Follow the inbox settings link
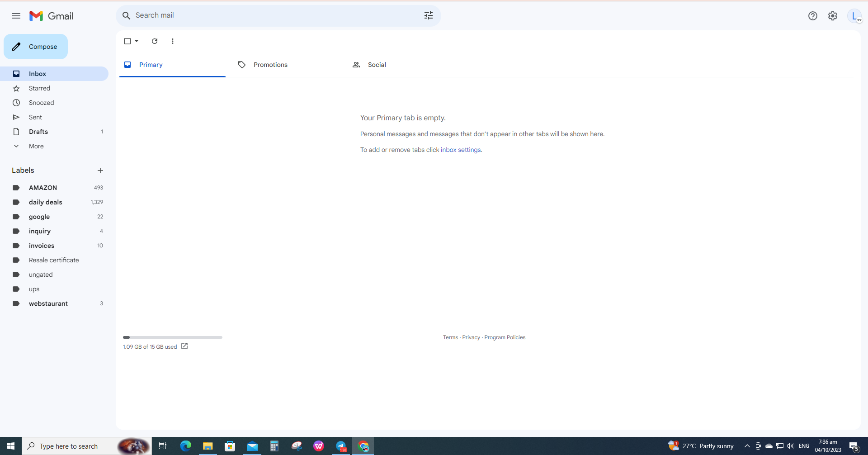 click(461, 150)
